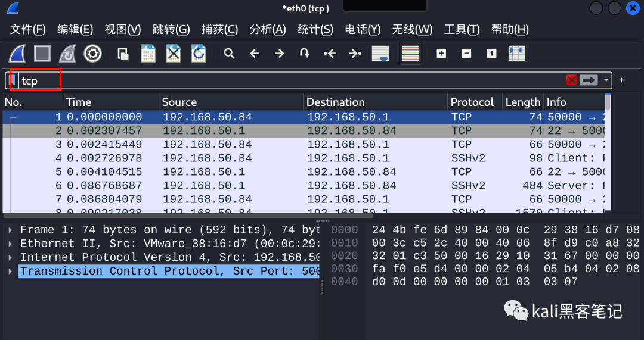Open the 跳转(G) menu

[171, 30]
